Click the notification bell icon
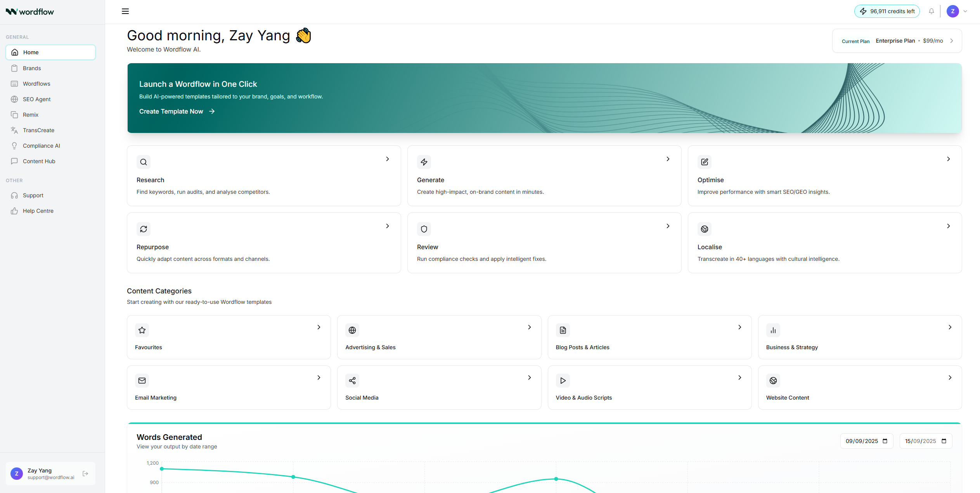 click(x=932, y=11)
